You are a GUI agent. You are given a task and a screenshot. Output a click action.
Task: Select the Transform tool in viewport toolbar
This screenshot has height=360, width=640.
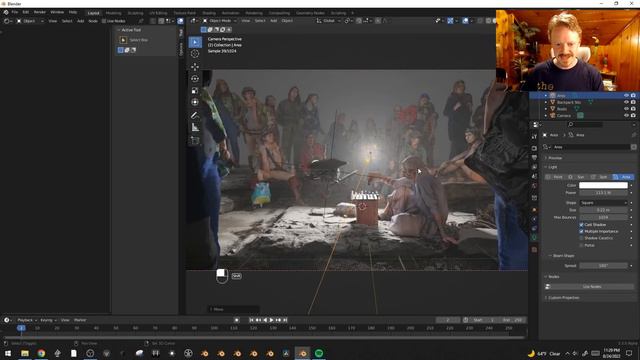(195, 102)
